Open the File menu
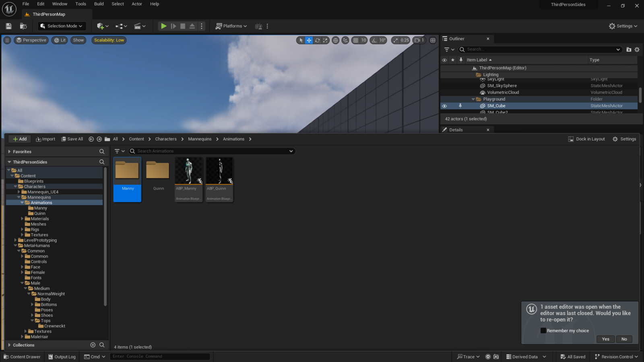The width and height of the screenshot is (644, 362). point(26,4)
